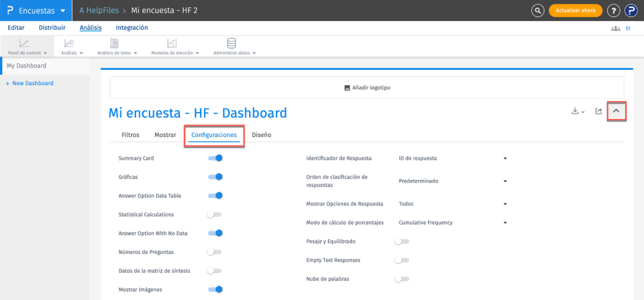Collapse settings with the chevron up button
The width and height of the screenshot is (644, 300).
(617, 111)
